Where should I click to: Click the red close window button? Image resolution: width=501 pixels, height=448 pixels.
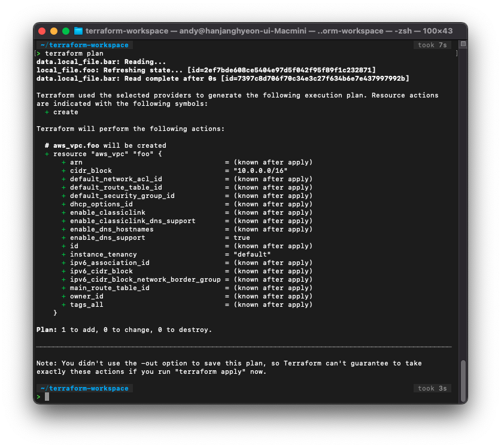coord(42,31)
